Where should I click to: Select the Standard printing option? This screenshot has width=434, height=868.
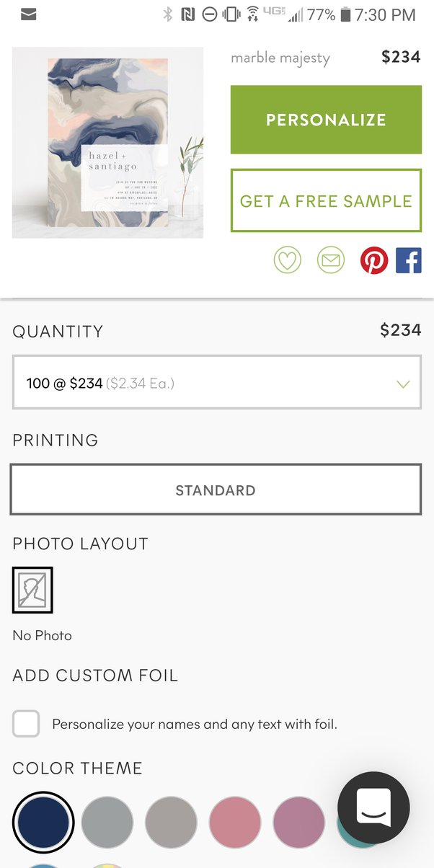[x=216, y=490]
